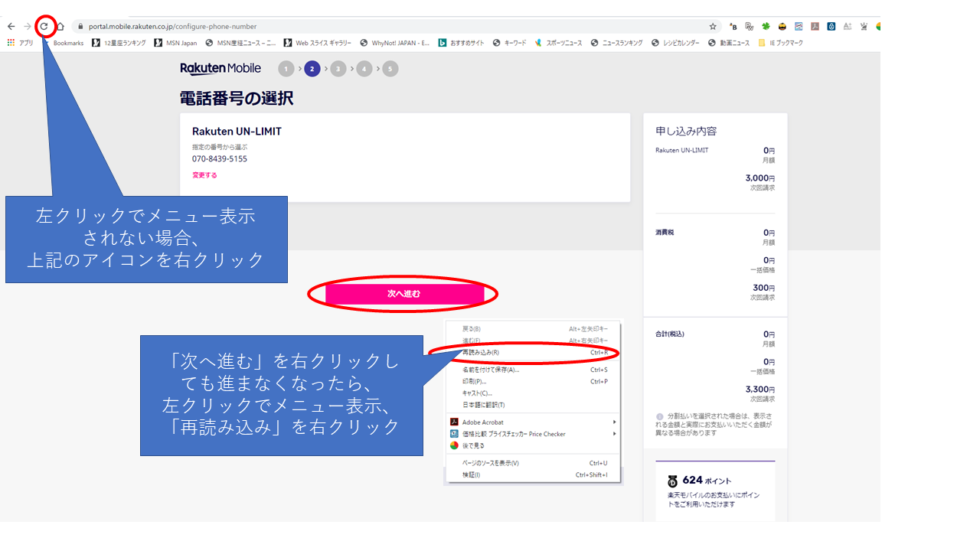Image resolution: width=980 pixels, height=551 pixels.
Task: Choose 再読み込み(R) in context menu
Action: [534, 353]
